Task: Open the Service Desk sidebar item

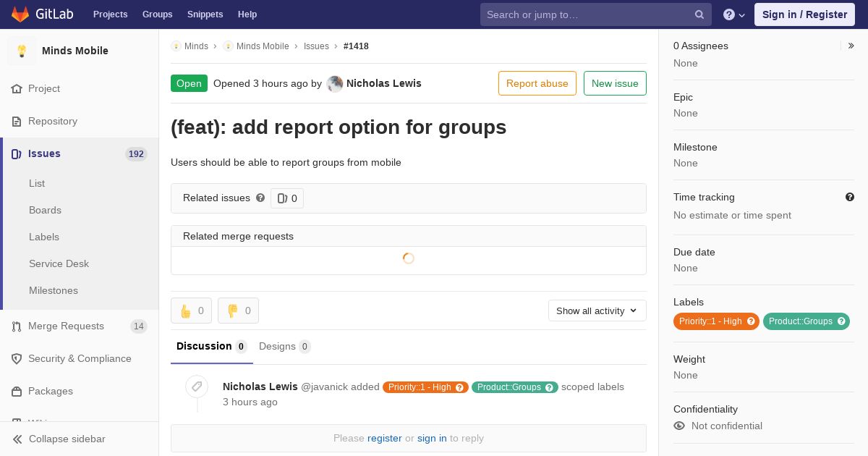Action: click(59, 263)
